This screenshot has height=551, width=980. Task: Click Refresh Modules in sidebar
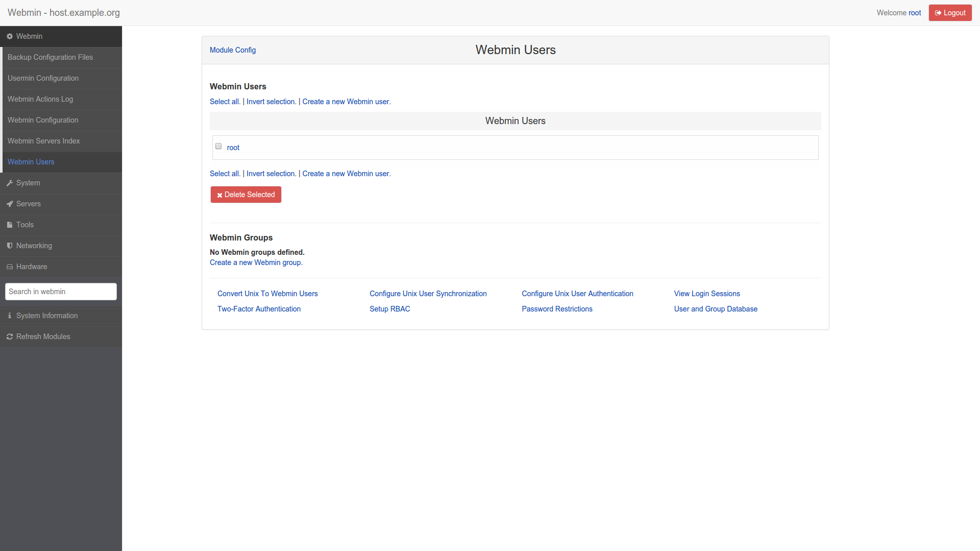coord(61,337)
